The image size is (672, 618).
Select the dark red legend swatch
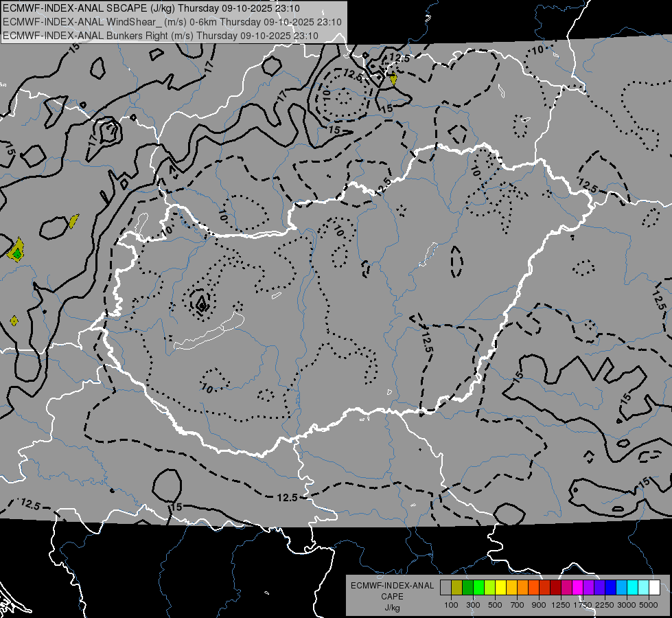coord(556,587)
